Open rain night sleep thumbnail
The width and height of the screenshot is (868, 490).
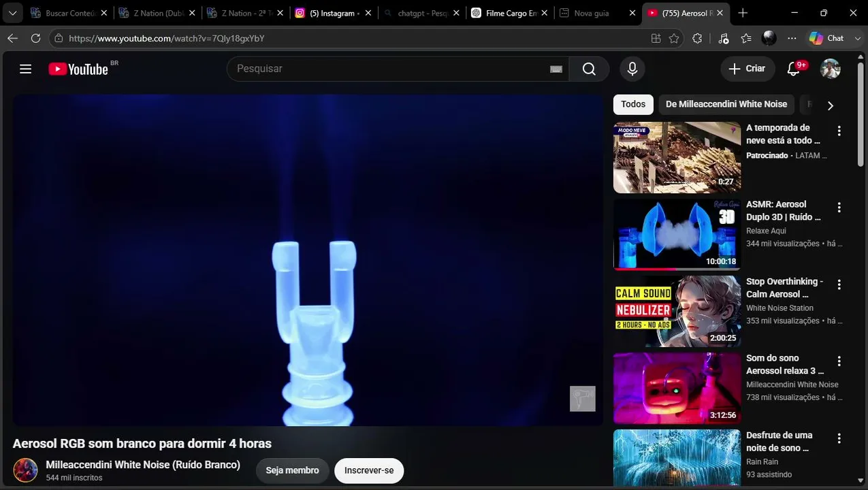(x=677, y=457)
